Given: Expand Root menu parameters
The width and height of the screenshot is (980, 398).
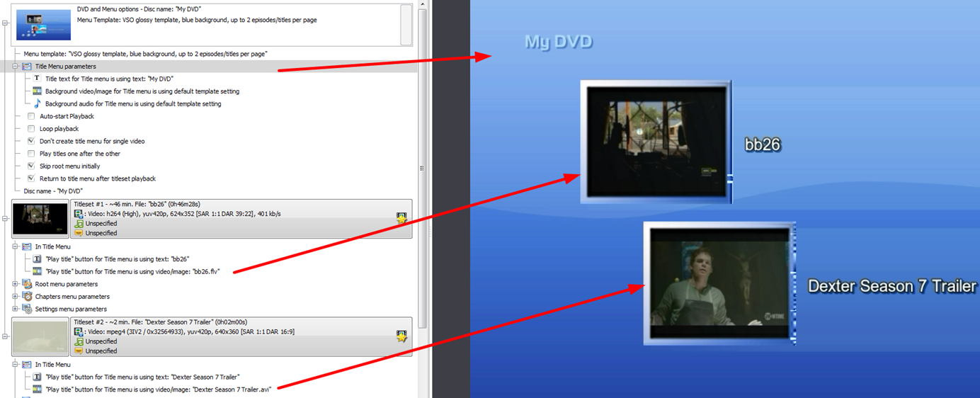Looking at the screenshot, I should click(16, 284).
